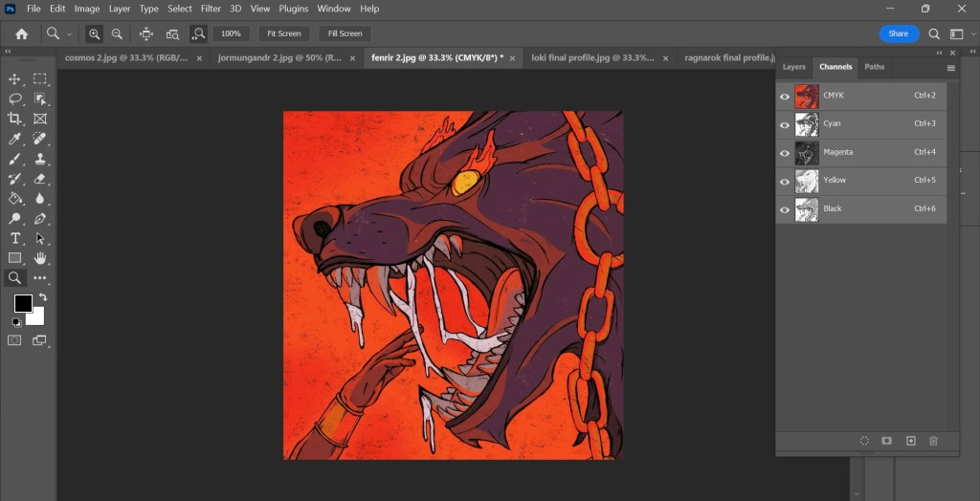Switch to the Hand tool
This screenshot has width=980, height=501.
pos(40,258)
